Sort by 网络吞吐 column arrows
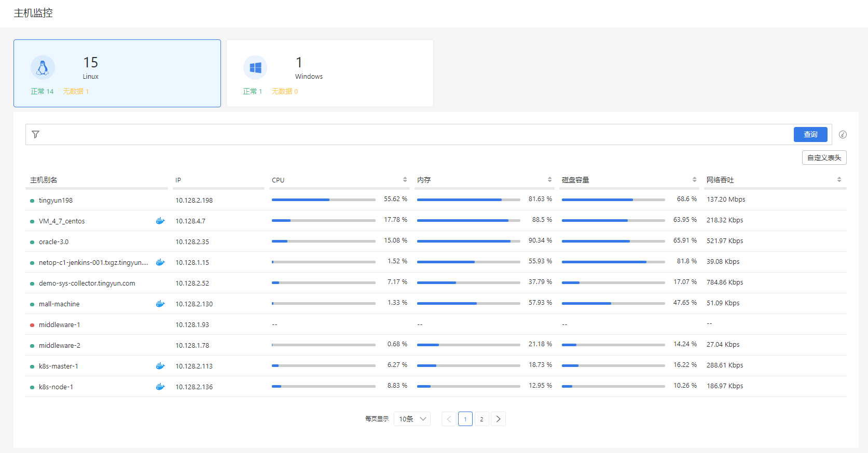 [x=839, y=179]
